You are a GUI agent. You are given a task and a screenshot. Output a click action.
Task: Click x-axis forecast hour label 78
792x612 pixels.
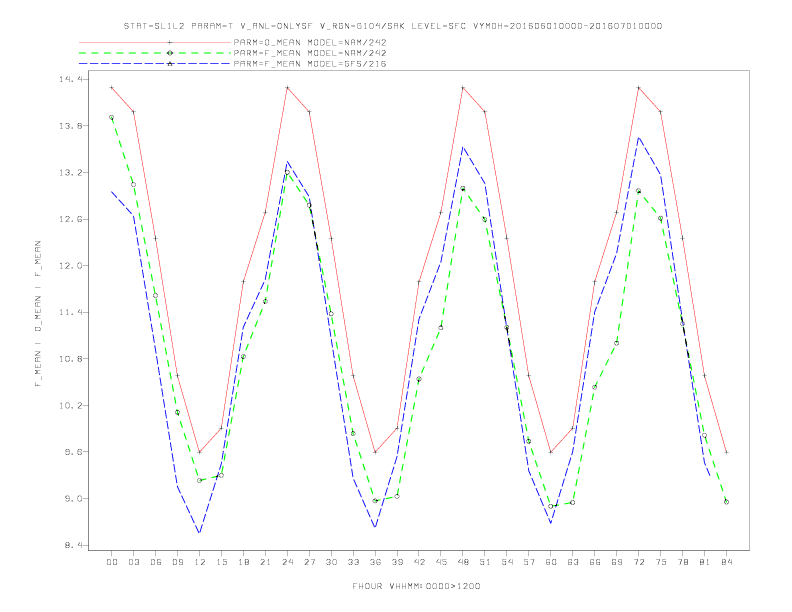click(x=682, y=562)
